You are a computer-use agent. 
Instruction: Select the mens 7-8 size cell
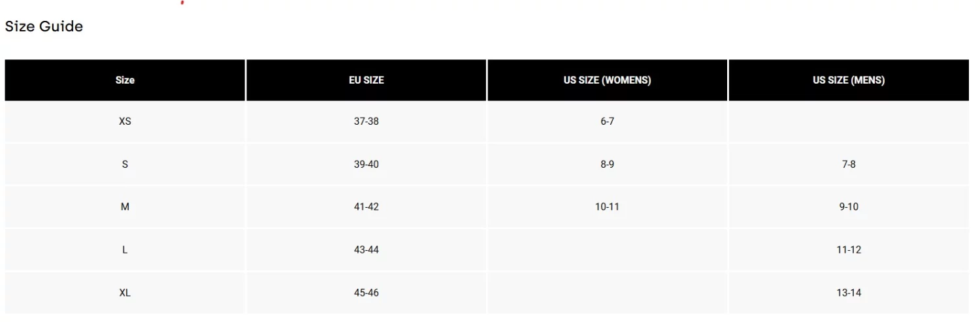pos(849,165)
